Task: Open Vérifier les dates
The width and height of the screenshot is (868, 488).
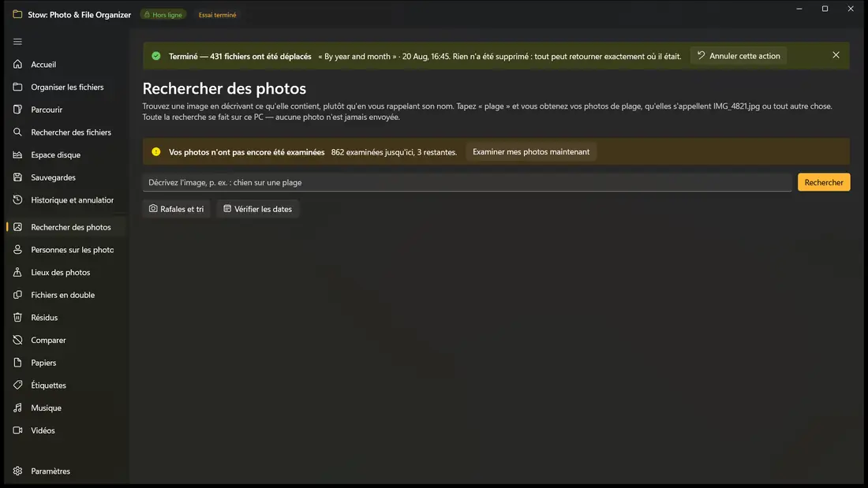Action: pyautogui.click(x=257, y=209)
